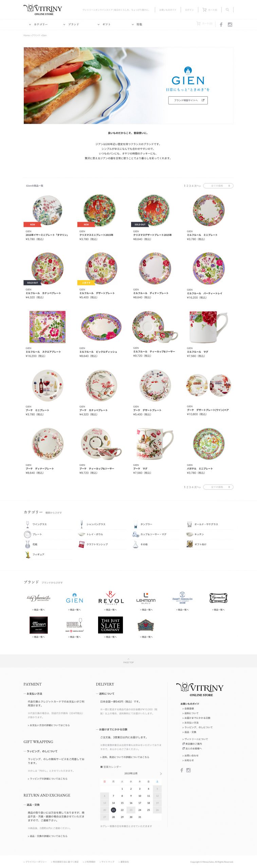Image resolution: width=257 pixels, height=868 pixels.
Task: Advance calendar to next month arrow
Action: coord(161,773)
